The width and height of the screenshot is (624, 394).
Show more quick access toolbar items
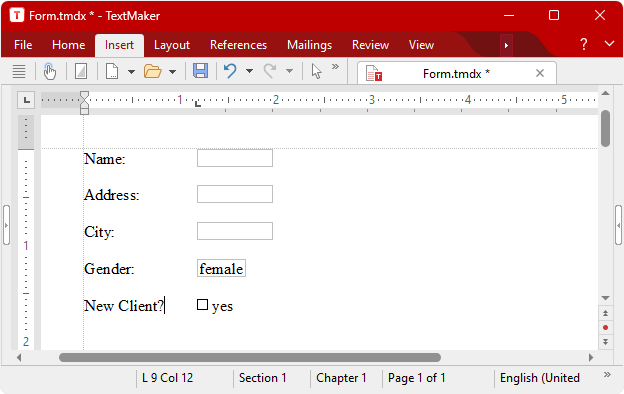pos(335,66)
